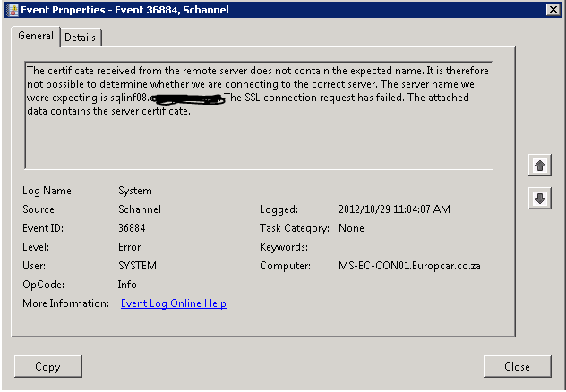Image resolution: width=566 pixels, height=392 pixels.
Task: Click the Task Category value None
Action: click(x=351, y=228)
